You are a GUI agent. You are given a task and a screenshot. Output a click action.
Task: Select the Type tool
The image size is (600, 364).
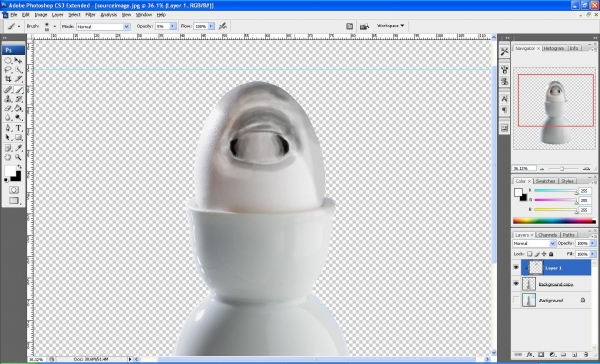click(18, 128)
